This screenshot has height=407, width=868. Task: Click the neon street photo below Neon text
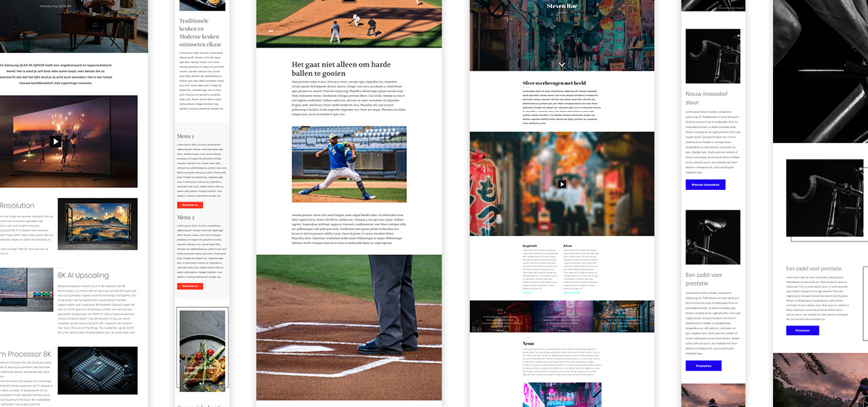[561, 394]
